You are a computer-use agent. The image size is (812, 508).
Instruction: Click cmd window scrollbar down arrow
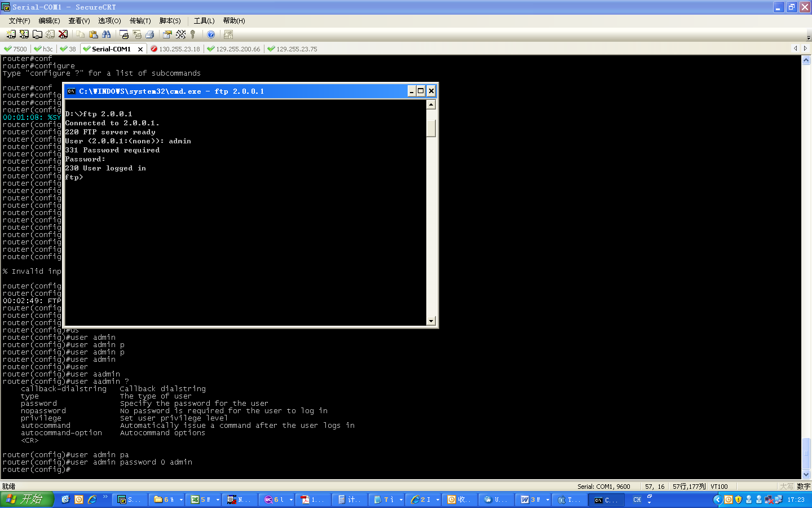431,321
